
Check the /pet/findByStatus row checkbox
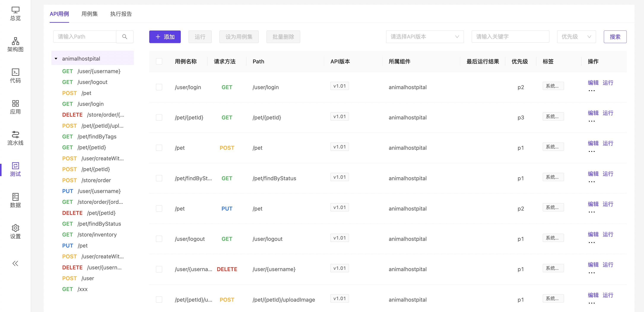click(159, 178)
